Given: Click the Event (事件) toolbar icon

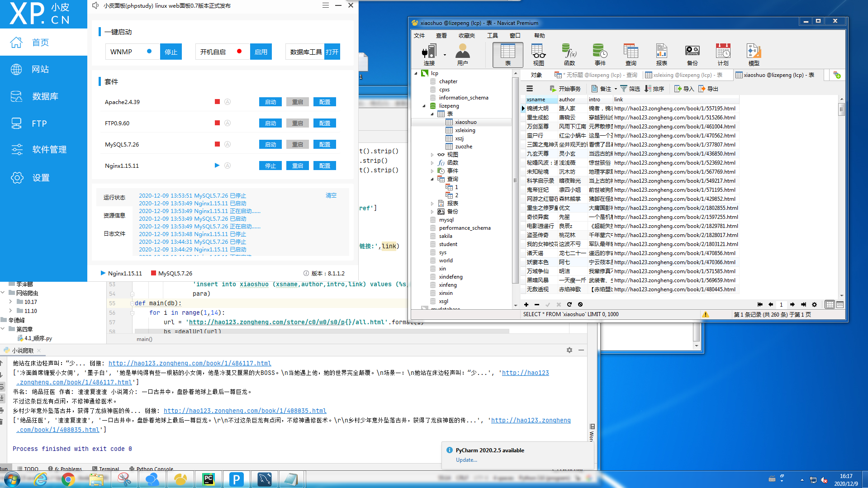Looking at the screenshot, I should (x=600, y=55).
